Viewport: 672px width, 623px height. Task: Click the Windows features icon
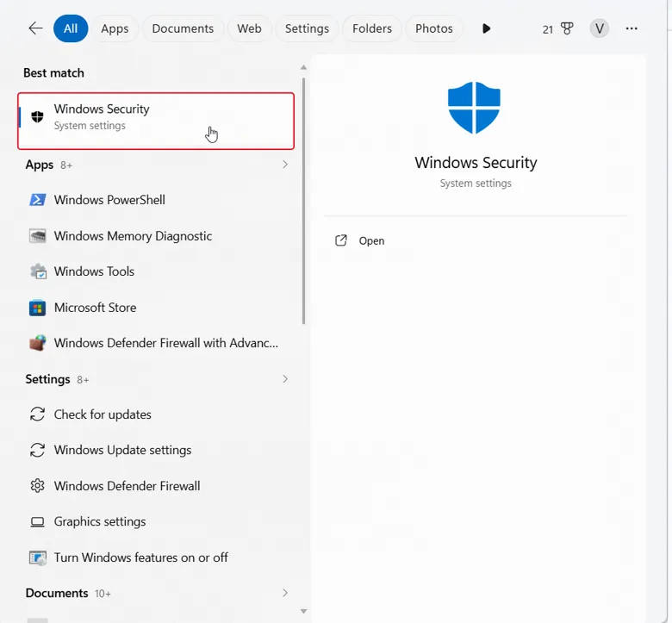coord(37,558)
